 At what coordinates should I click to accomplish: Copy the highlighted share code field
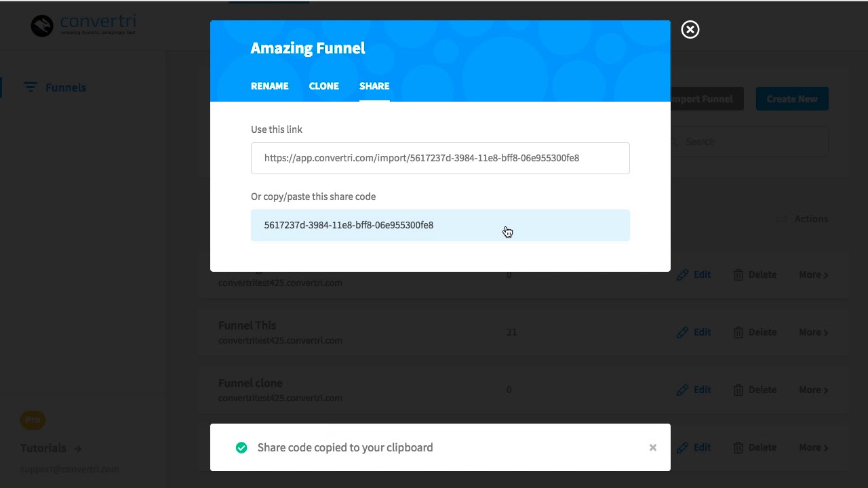[439, 225]
